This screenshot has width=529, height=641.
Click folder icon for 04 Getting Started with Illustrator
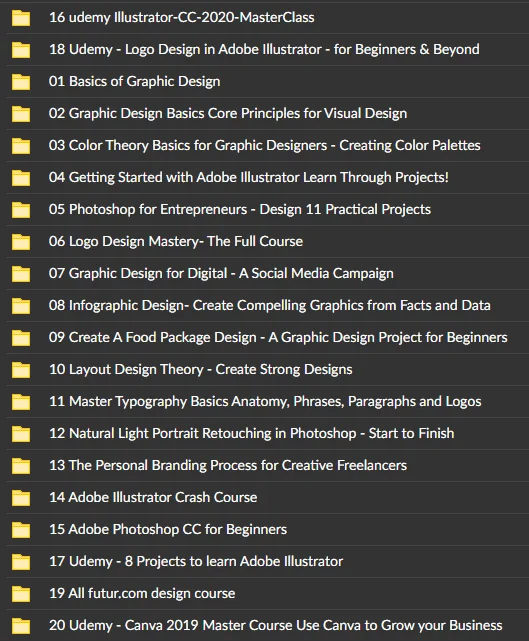(21, 178)
